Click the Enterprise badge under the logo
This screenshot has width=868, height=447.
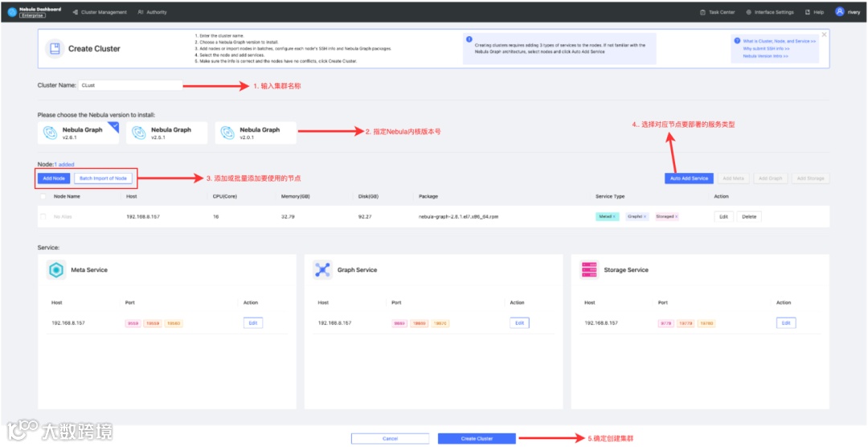[x=32, y=15]
